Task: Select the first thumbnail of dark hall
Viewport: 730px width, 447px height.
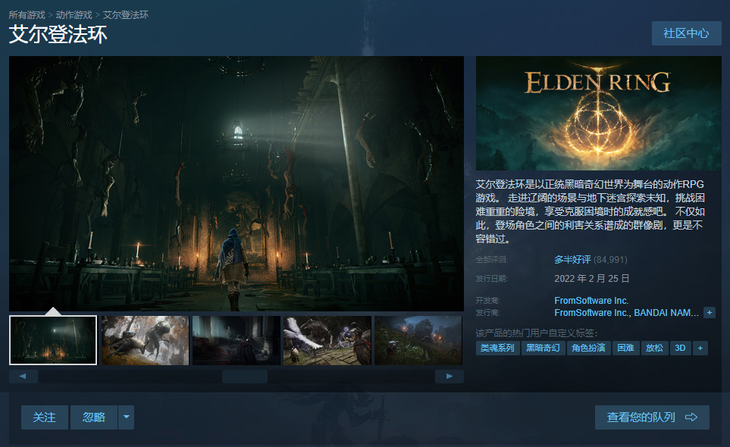Action: click(53, 340)
